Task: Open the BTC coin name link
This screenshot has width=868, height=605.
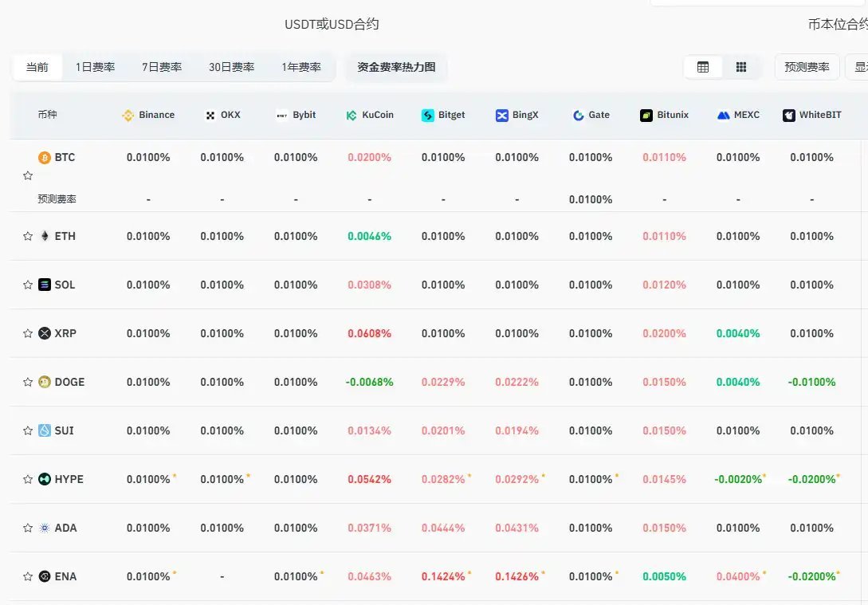Action: 65,158
